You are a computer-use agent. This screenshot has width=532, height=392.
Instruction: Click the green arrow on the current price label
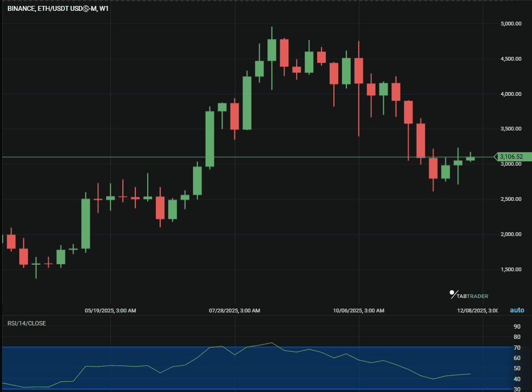click(x=496, y=157)
